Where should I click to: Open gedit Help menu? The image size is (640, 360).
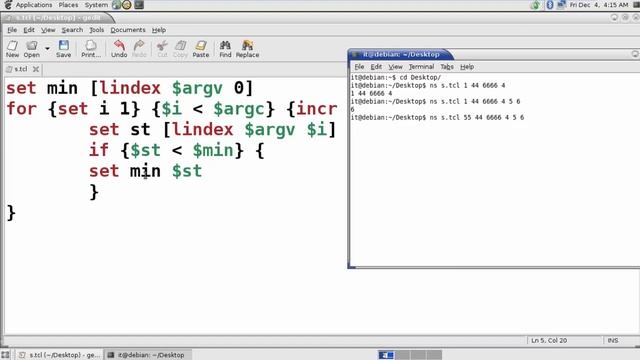point(159,30)
